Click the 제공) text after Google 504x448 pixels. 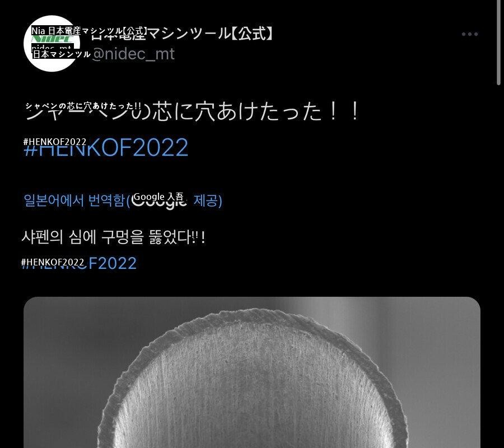tap(208, 200)
